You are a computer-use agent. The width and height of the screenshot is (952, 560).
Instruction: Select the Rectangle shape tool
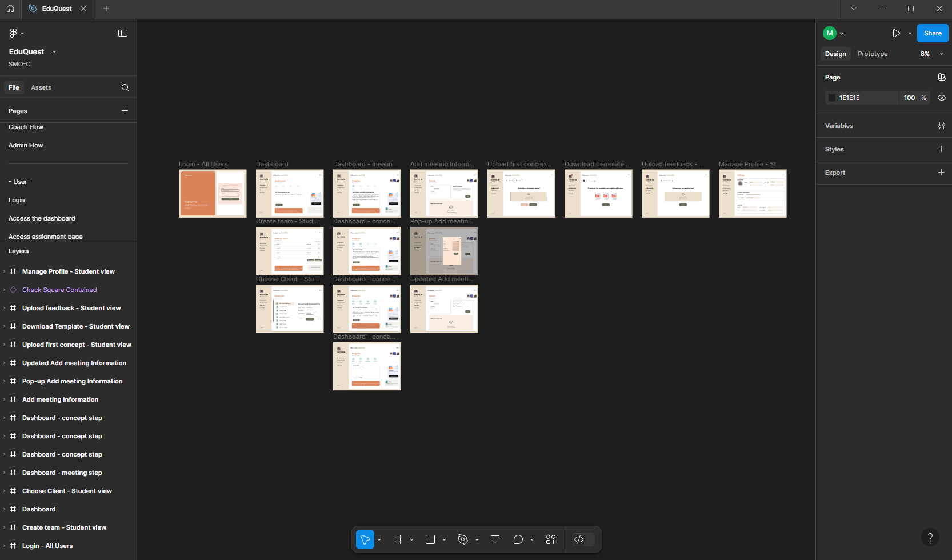tap(430, 539)
